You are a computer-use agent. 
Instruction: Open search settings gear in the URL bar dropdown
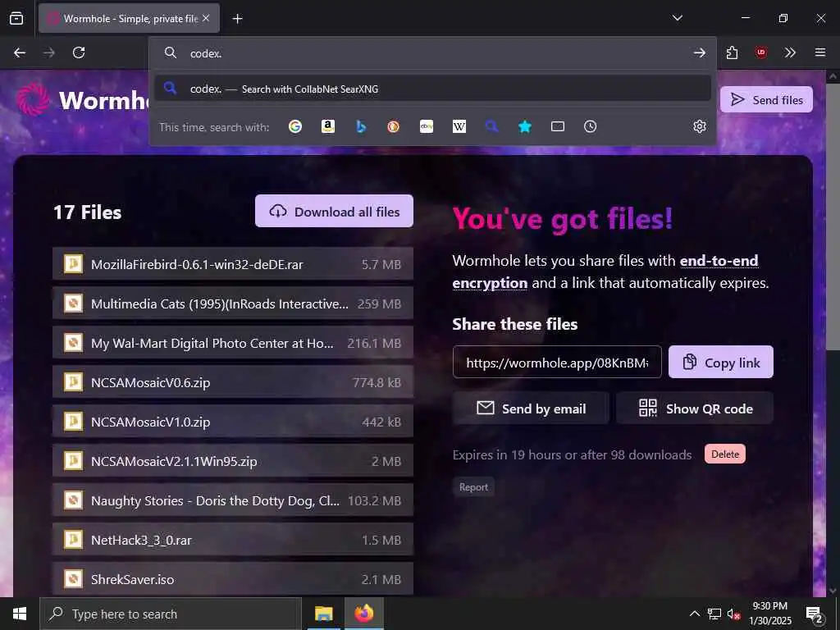click(700, 126)
